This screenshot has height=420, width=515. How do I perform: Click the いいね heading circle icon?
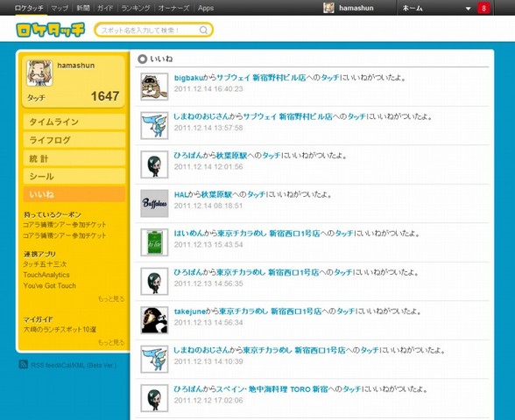pos(142,59)
